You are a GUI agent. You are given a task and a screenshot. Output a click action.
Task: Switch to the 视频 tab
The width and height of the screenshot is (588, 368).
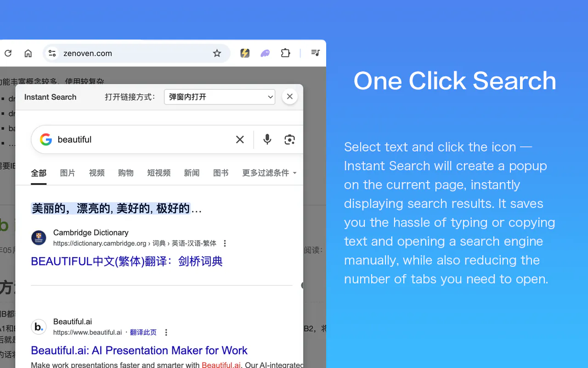[x=97, y=173]
